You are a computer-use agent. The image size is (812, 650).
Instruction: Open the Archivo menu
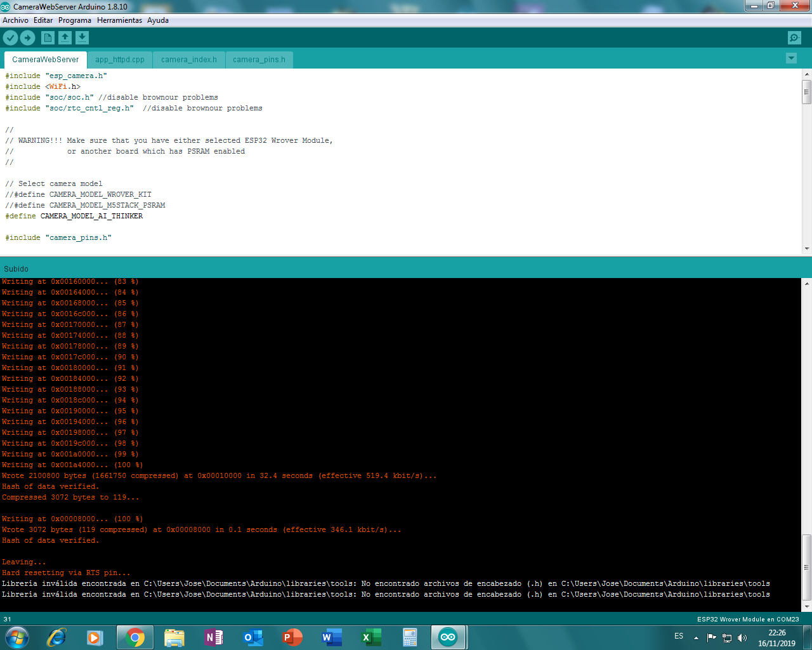pyautogui.click(x=15, y=20)
